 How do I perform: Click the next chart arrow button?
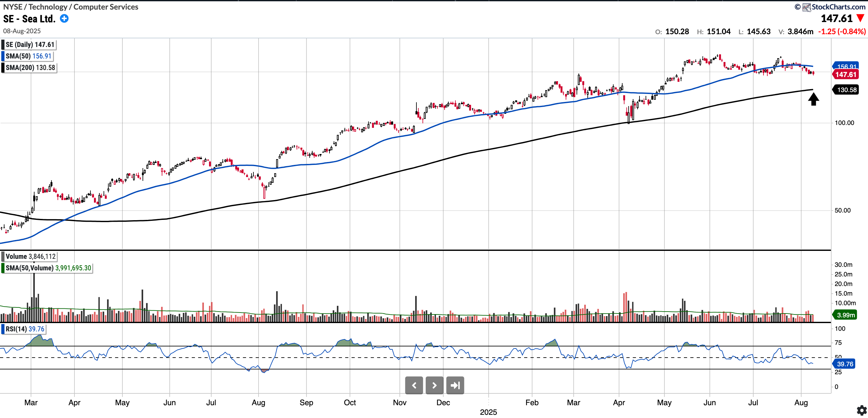pos(434,385)
